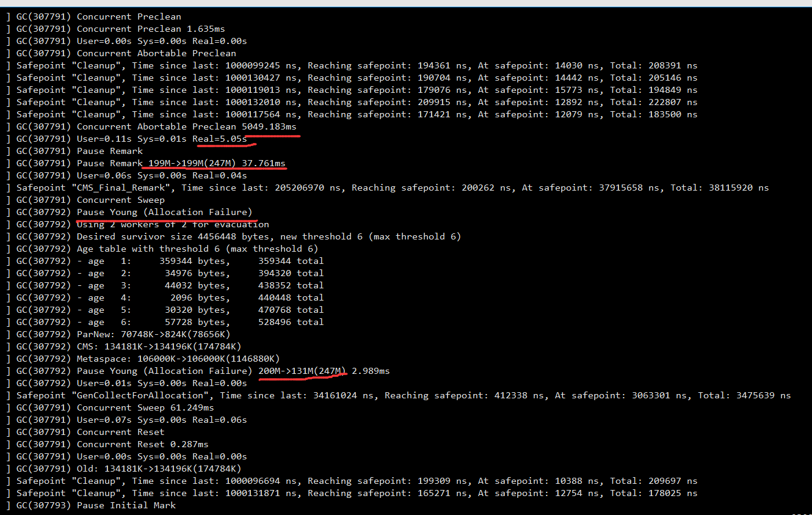Image resolution: width=812 pixels, height=515 pixels.
Task: Select the "GenCollectForAllocation" safepoint name
Action: (x=140, y=395)
